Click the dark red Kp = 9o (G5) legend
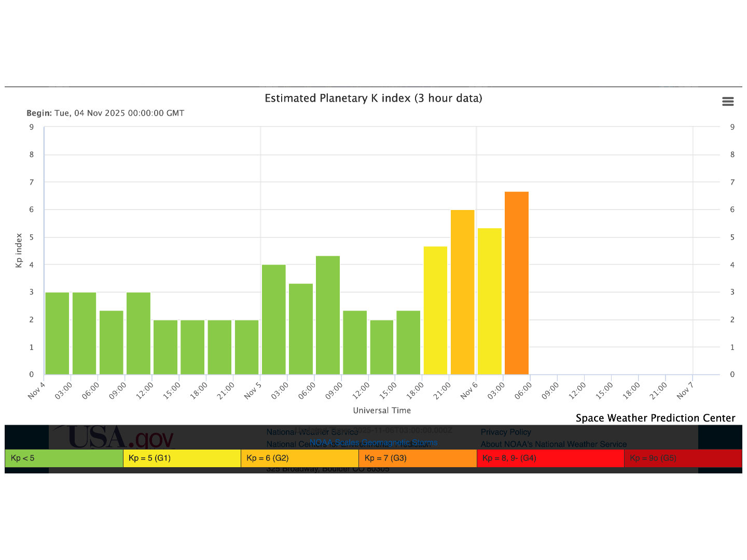Image resolution: width=747 pixels, height=560 pixels. [682, 458]
